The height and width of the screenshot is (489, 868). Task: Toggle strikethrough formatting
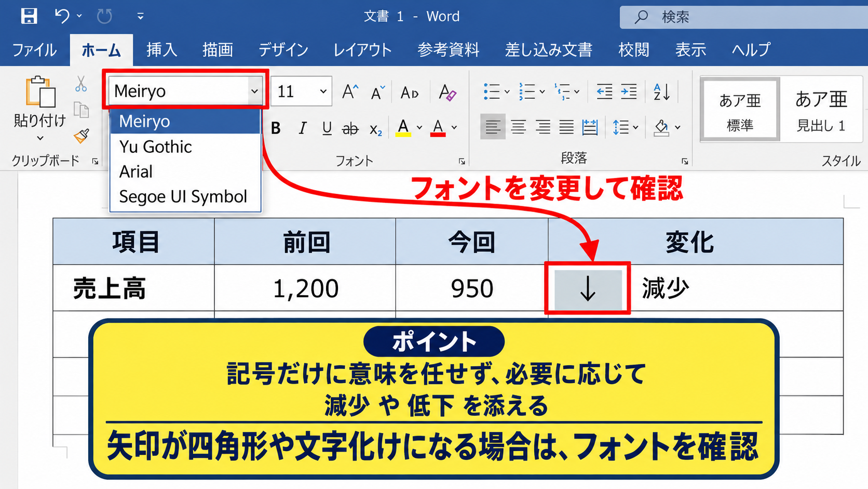click(x=350, y=128)
